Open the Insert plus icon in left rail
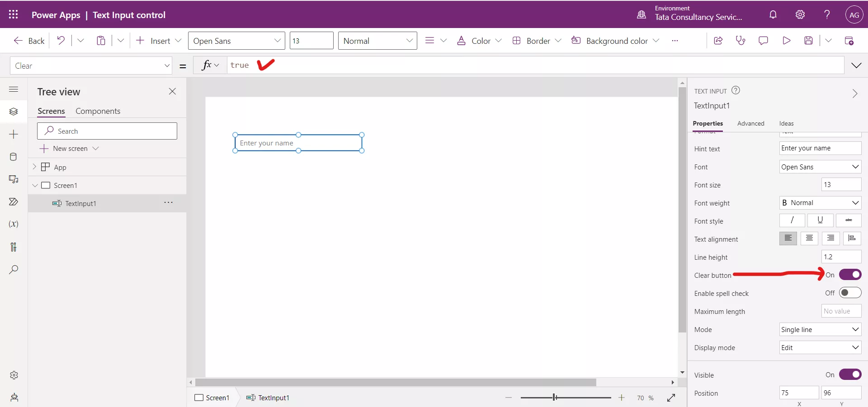The width and height of the screenshot is (868, 407). (14, 134)
